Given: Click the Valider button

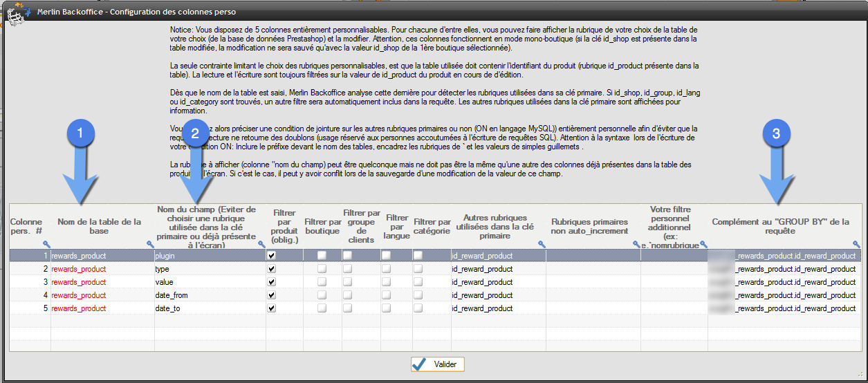Looking at the screenshot, I should click(x=438, y=364).
